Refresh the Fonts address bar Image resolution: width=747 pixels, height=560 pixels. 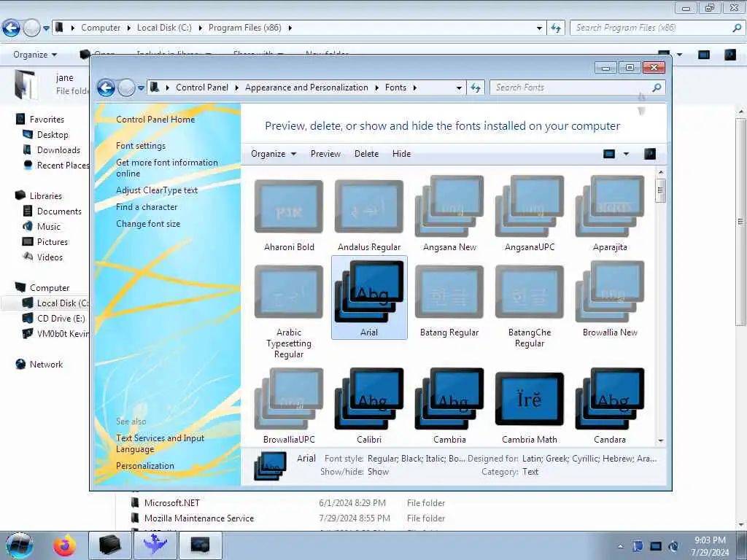[x=476, y=87]
